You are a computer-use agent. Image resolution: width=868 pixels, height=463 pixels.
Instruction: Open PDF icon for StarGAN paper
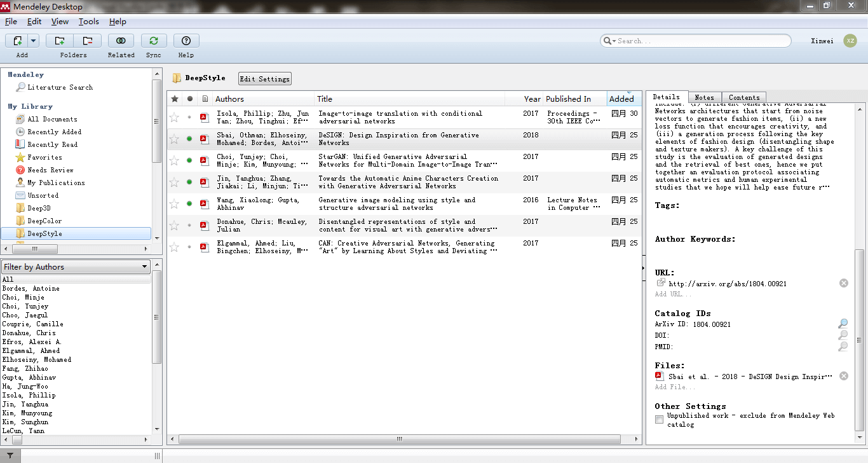click(204, 160)
